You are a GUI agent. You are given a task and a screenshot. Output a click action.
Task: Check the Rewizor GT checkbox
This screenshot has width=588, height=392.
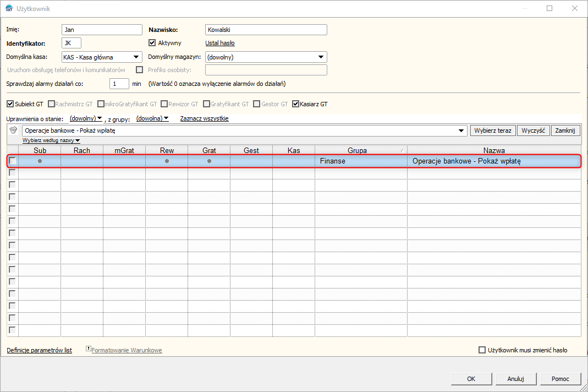click(164, 104)
